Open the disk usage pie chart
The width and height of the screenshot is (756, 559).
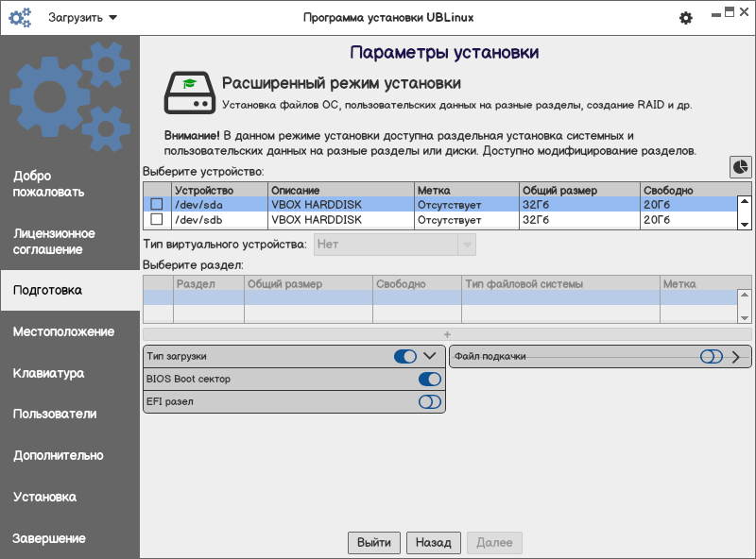[x=740, y=166]
